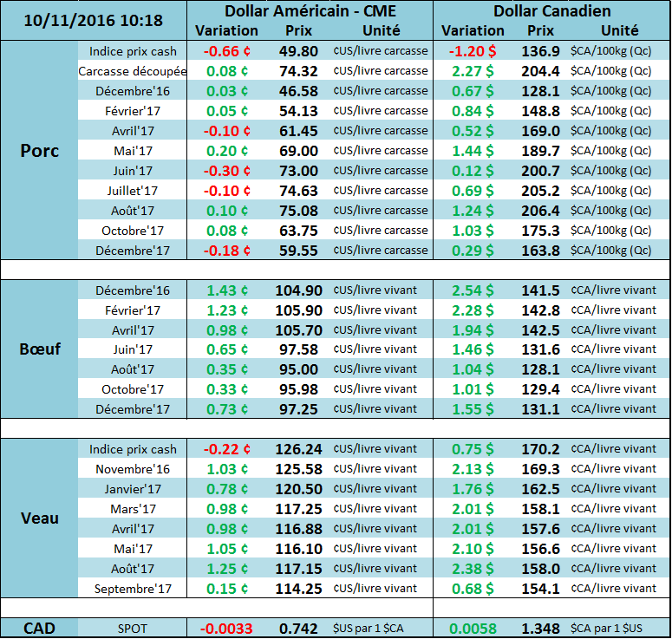The width and height of the screenshot is (672, 639).
Task: Click the Porc section label
Action: 39,150
